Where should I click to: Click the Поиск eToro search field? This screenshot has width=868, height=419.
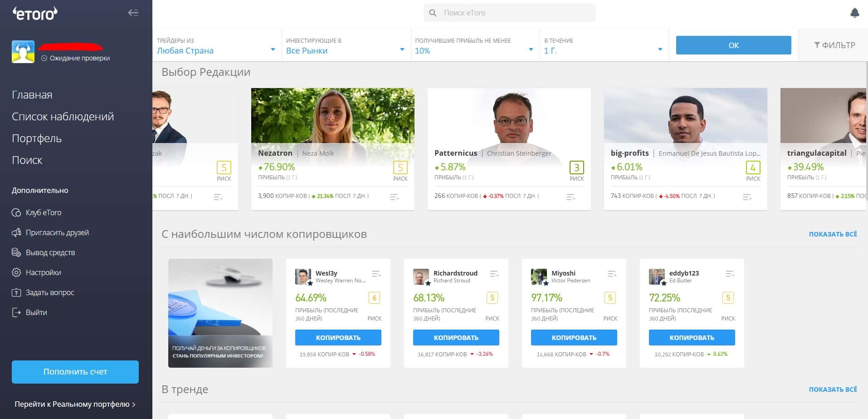pos(509,13)
